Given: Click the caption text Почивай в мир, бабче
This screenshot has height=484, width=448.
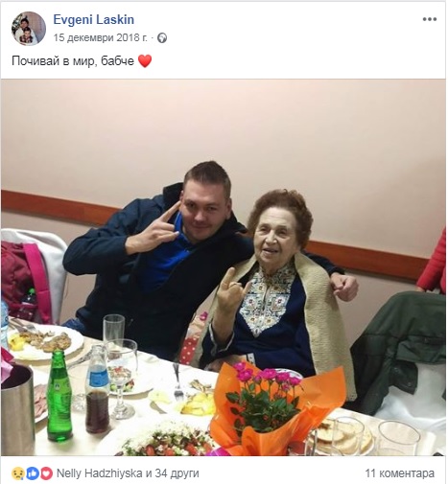Looking at the screenshot, I should pos(73,60).
